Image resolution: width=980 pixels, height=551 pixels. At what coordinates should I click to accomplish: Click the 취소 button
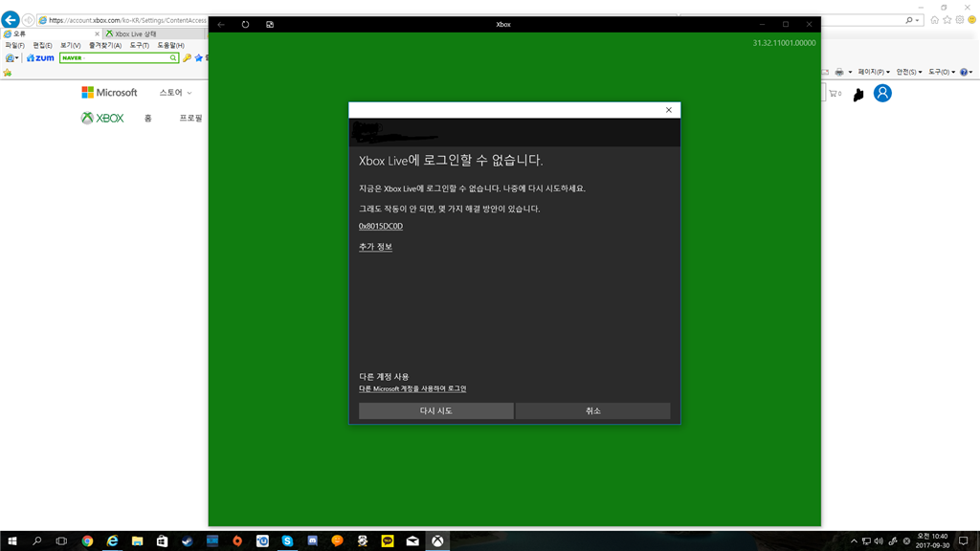coord(593,411)
